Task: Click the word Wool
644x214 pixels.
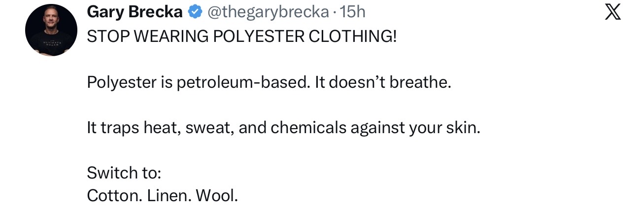Action: point(217,196)
